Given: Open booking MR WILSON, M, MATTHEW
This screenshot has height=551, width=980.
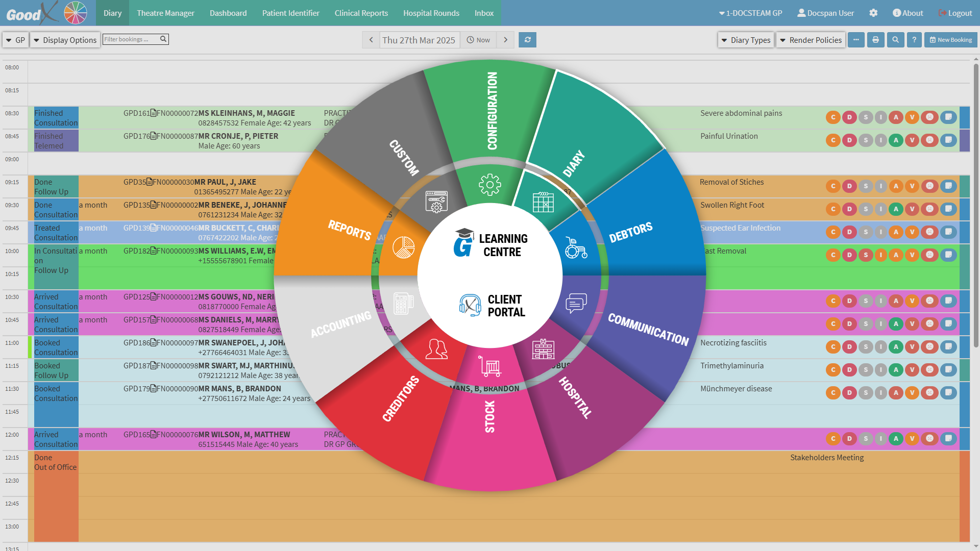Looking at the screenshot, I should [x=244, y=435].
